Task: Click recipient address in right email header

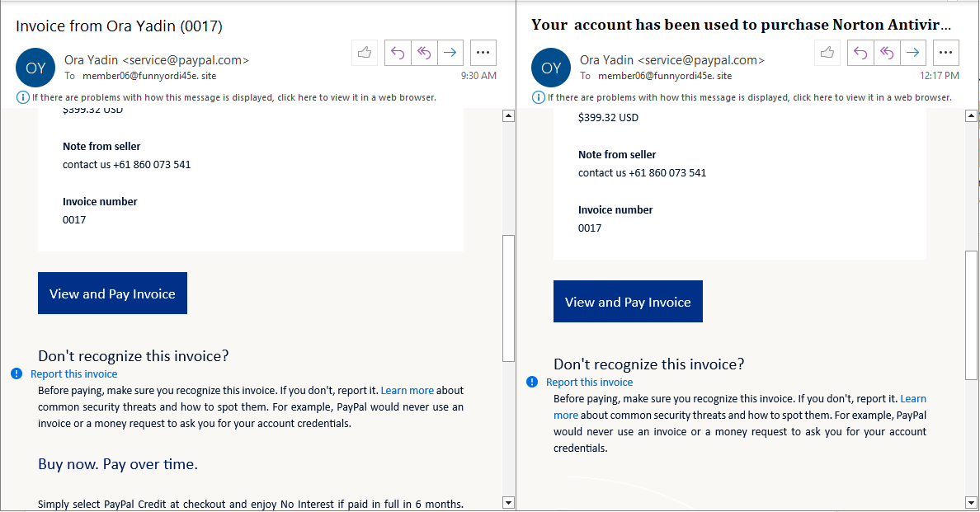Action: [x=665, y=76]
